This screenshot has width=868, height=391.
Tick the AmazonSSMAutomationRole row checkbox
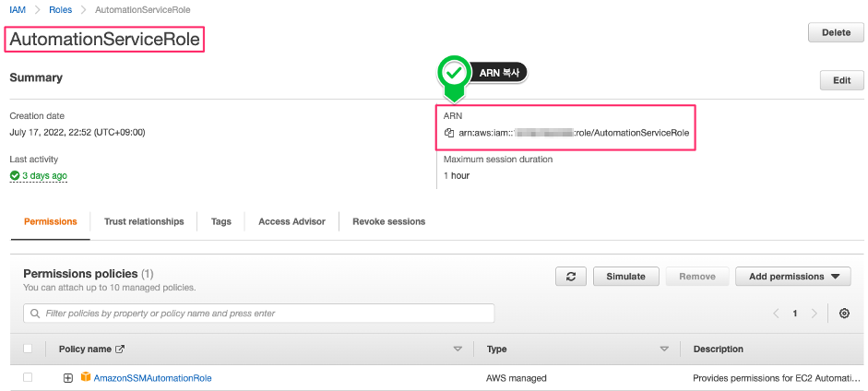click(x=28, y=377)
